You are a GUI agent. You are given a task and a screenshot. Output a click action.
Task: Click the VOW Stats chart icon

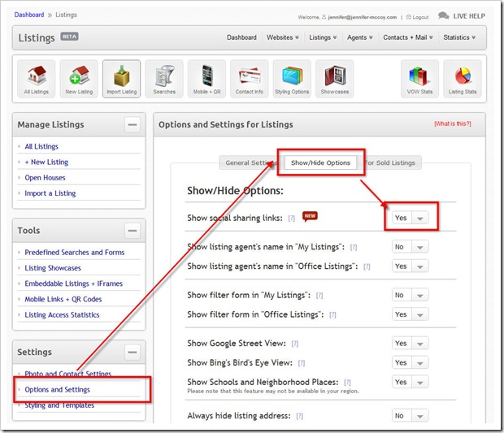(419, 79)
